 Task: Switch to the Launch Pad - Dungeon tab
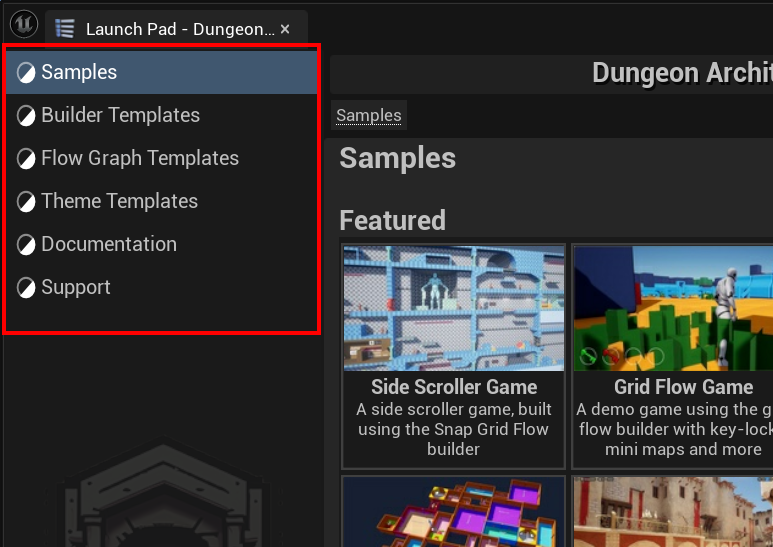pyautogui.click(x=176, y=29)
